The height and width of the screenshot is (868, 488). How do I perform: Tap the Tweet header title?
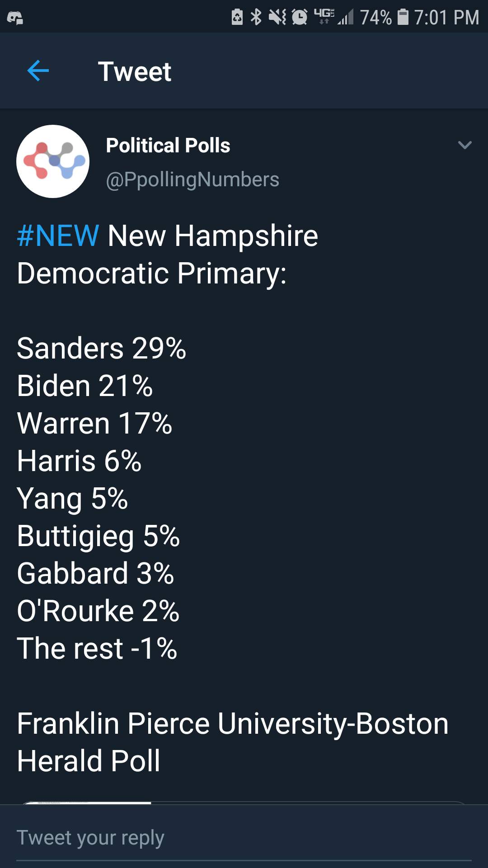135,71
